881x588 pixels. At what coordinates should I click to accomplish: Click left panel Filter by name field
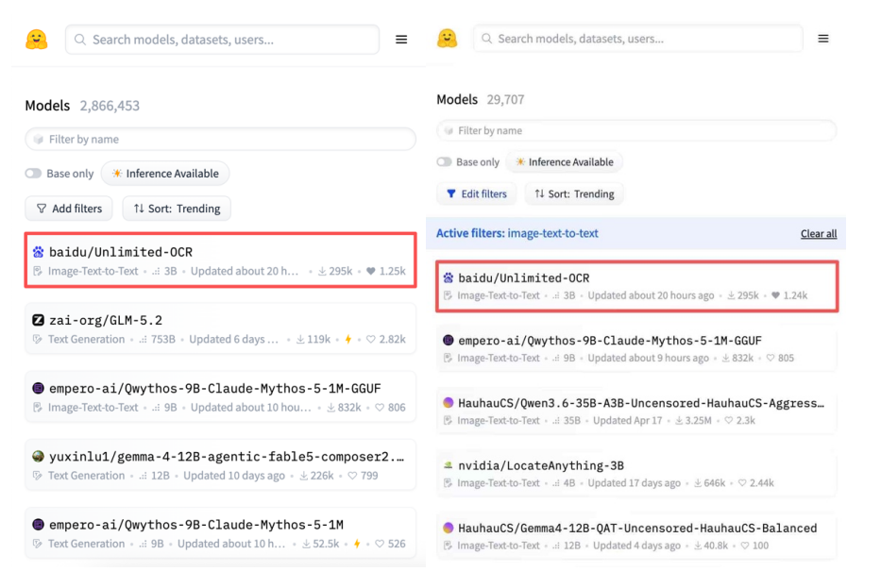click(220, 139)
